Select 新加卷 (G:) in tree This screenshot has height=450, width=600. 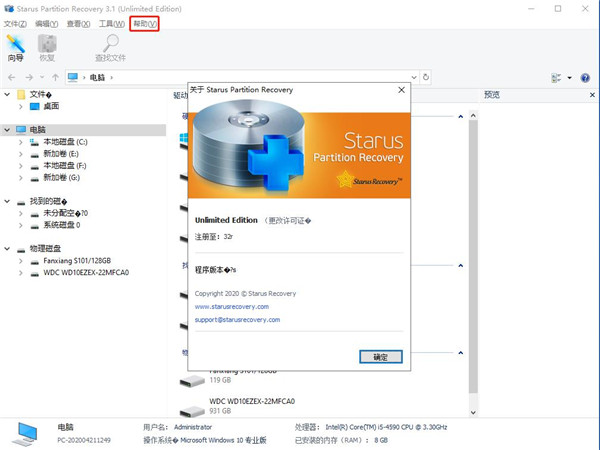[x=61, y=178]
